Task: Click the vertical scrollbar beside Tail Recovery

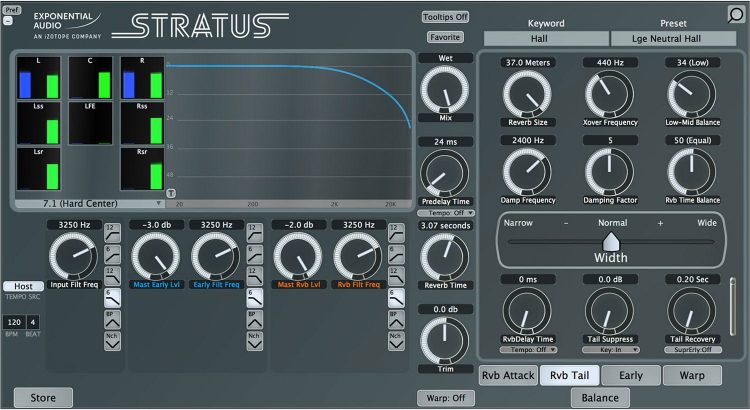Action: [x=733, y=306]
